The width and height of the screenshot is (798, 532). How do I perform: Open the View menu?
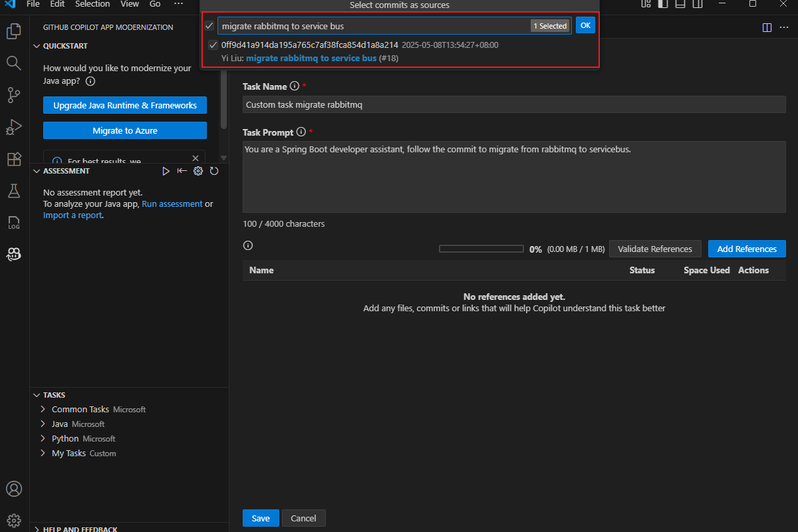pyautogui.click(x=130, y=4)
